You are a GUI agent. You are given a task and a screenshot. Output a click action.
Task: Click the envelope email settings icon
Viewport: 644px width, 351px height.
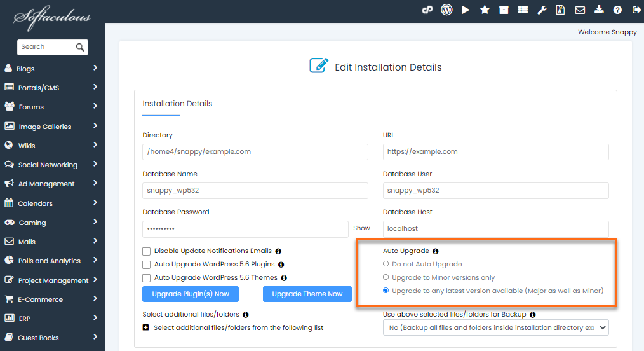click(x=580, y=10)
